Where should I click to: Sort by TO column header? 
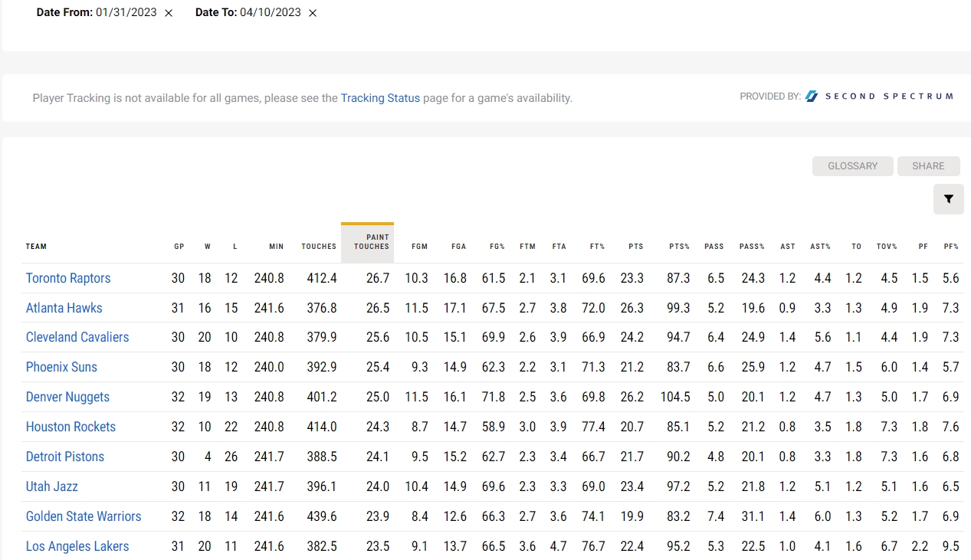click(x=857, y=247)
